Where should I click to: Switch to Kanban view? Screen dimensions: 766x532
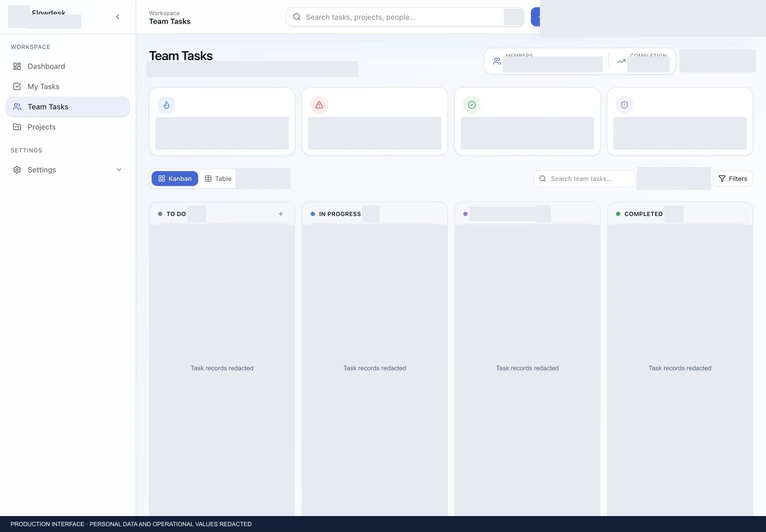click(x=175, y=179)
